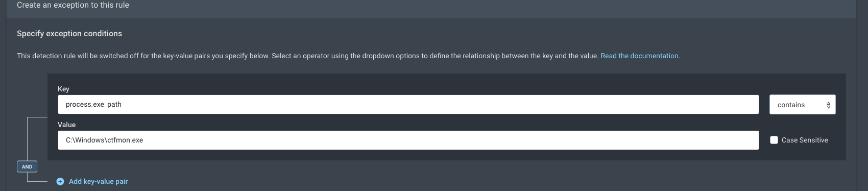
Task: Click the Key field label
Action: click(x=63, y=89)
